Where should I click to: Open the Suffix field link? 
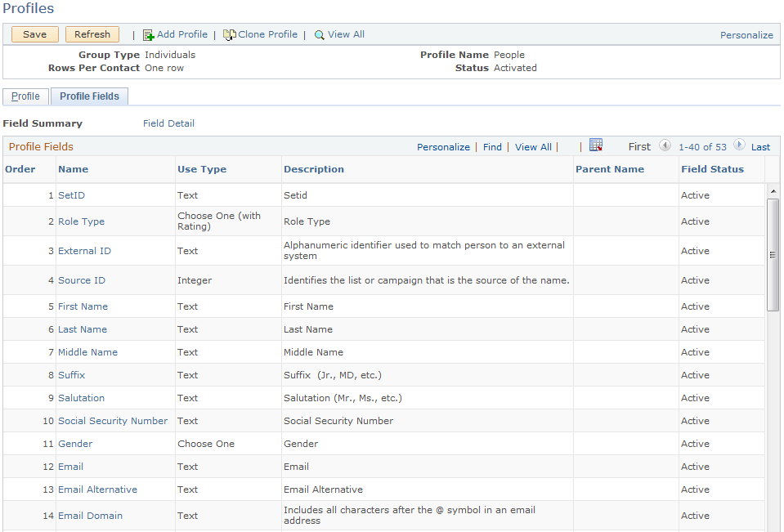71,375
